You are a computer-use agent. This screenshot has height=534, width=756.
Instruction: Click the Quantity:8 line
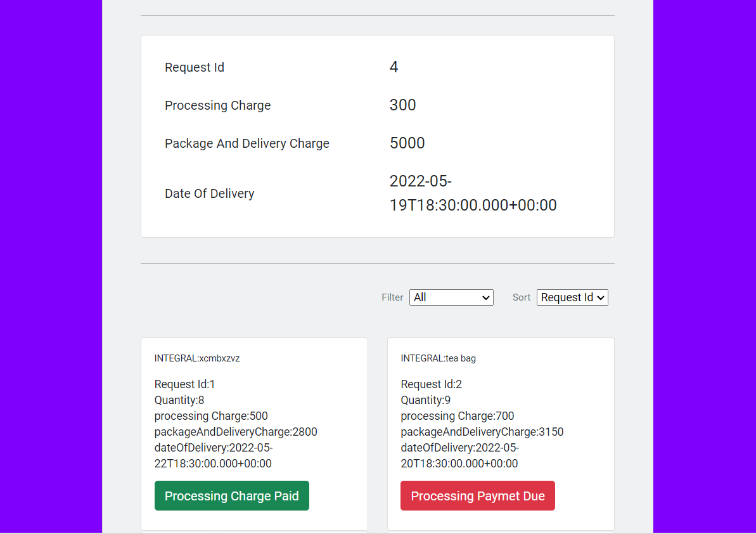pyautogui.click(x=179, y=400)
